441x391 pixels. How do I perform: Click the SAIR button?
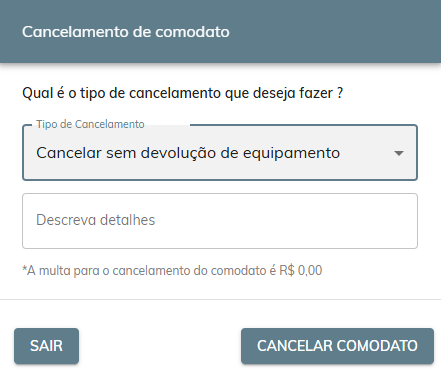(x=46, y=346)
